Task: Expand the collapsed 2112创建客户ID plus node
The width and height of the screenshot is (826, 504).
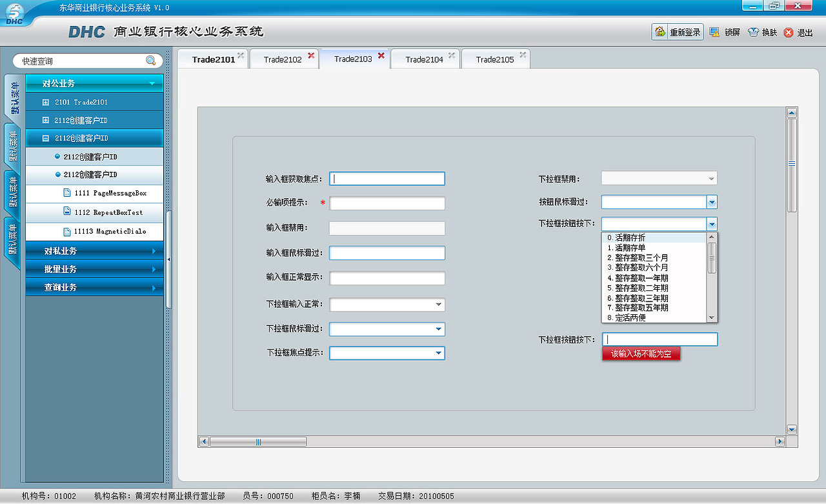Action: click(x=45, y=120)
